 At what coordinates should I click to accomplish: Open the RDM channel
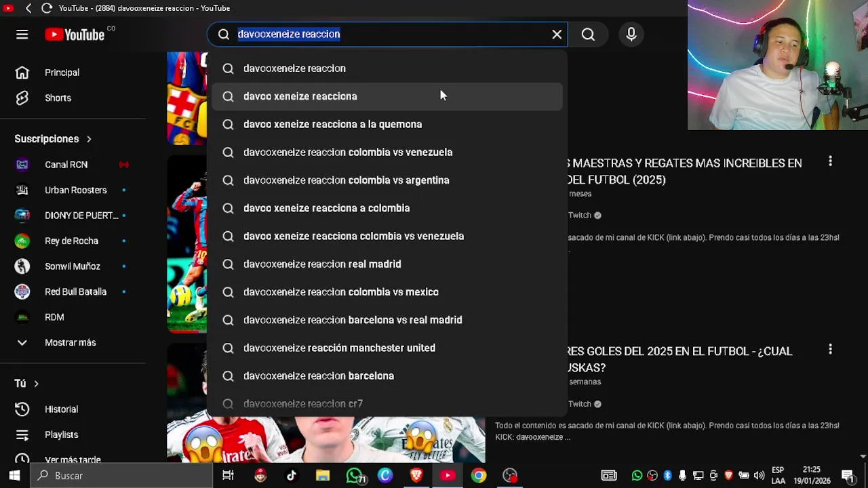(73, 317)
